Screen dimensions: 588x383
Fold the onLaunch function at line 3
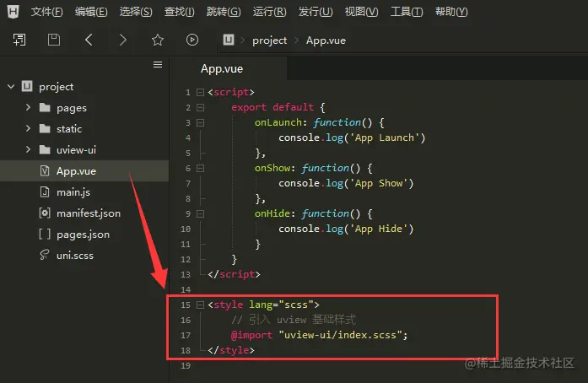click(x=200, y=122)
